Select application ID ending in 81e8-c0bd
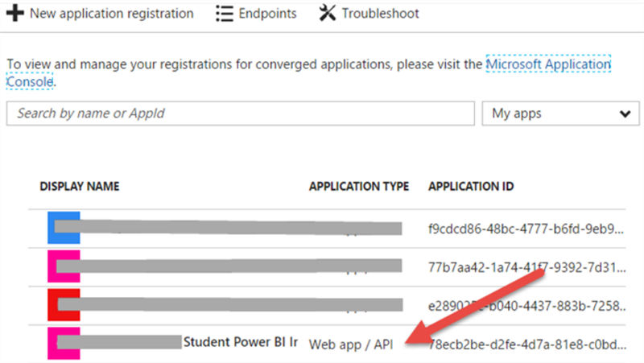 (x=527, y=344)
